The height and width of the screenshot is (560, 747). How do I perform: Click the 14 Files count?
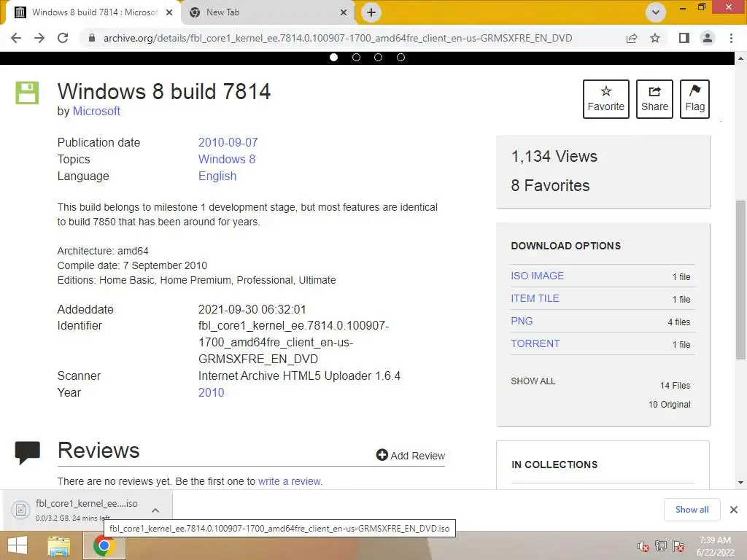pyautogui.click(x=675, y=385)
